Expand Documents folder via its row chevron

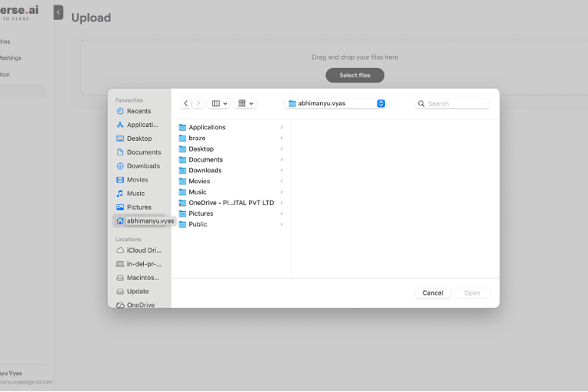(x=282, y=160)
